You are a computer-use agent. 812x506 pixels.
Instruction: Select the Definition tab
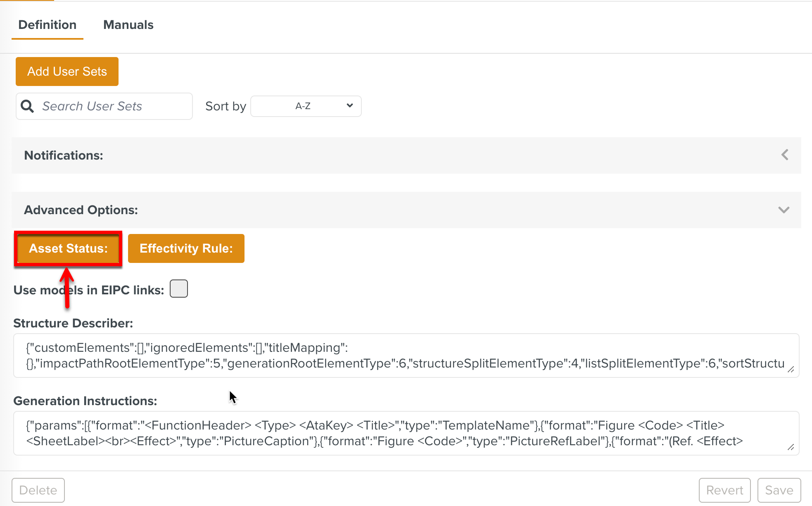[47, 25]
